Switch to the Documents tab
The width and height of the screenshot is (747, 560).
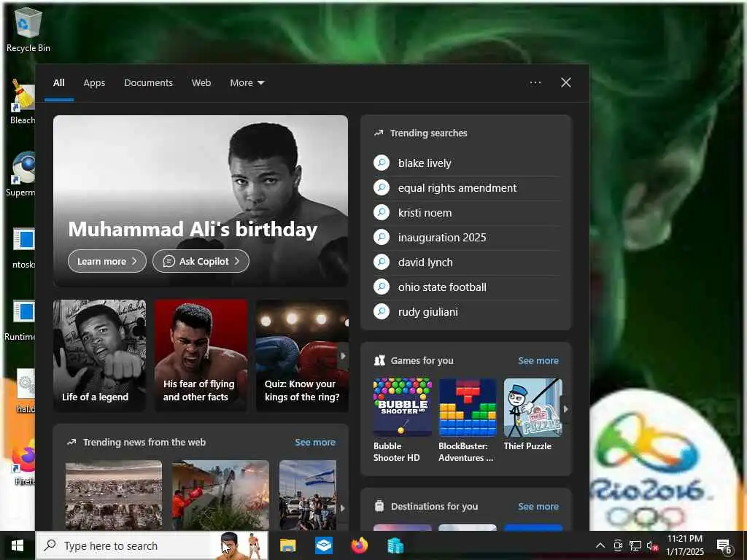tap(149, 83)
